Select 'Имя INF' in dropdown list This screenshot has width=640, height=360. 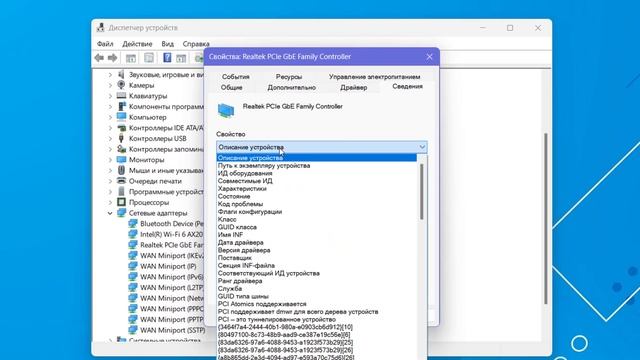click(x=316, y=235)
